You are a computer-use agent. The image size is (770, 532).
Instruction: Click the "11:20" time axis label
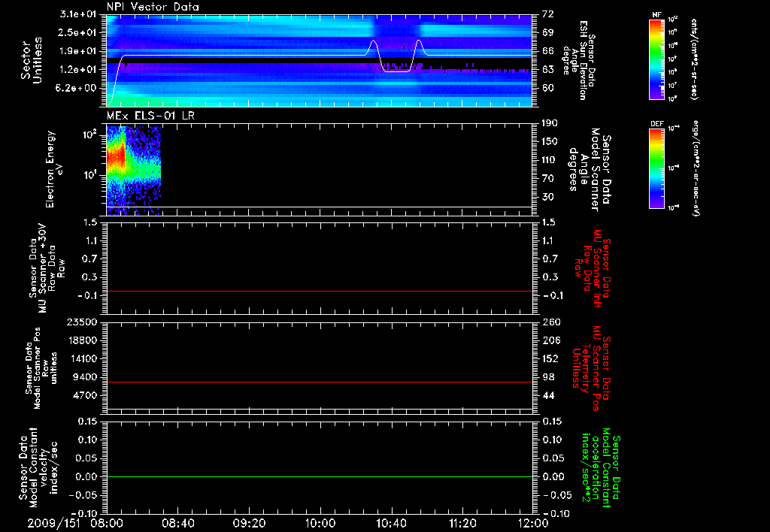(462, 523)
